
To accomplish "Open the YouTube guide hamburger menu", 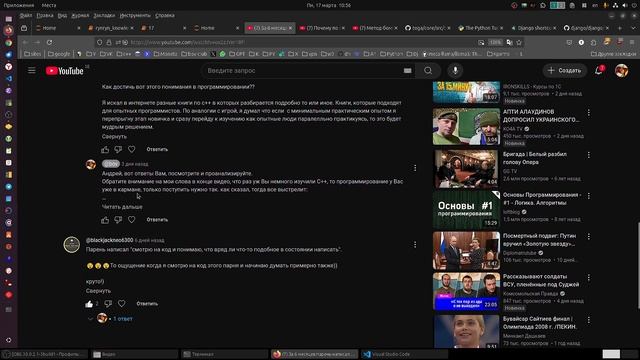I will (x=31, y=71).
